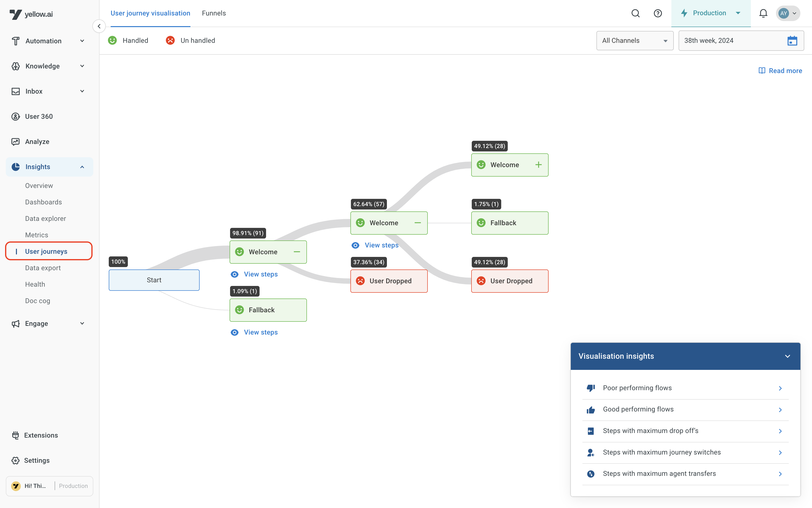
Task: Click the 1.75% Fallback node
Action: (x=510, y=223)
